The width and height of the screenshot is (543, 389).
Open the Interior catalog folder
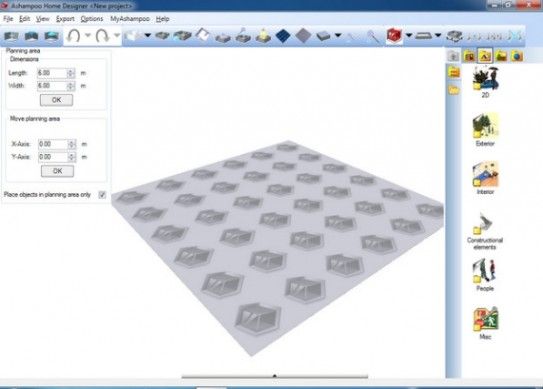pyautogui.click(x=485, y=178)
